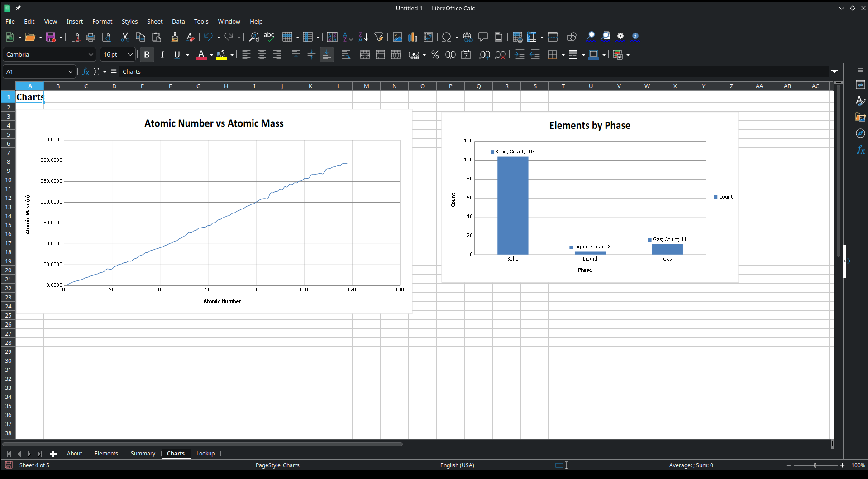Enable underline formatting

coord(176,55)
